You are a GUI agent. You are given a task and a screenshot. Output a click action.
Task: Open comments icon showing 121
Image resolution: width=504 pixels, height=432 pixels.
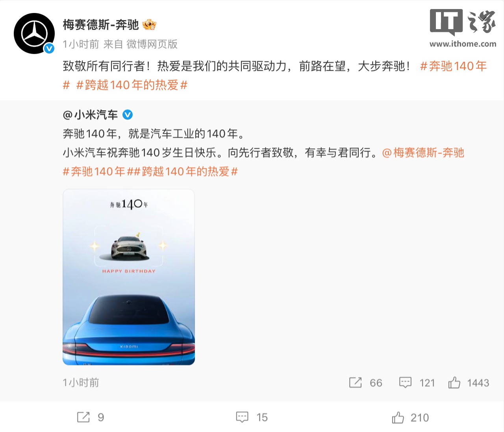(405, 382)
